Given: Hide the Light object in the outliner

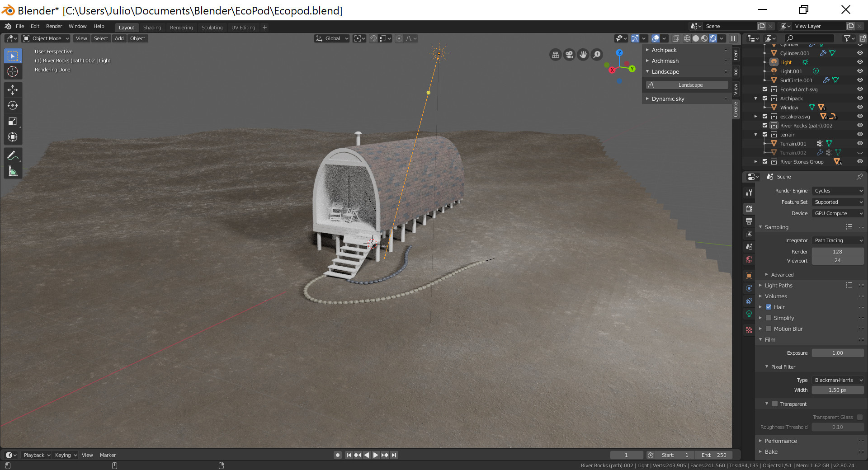Looking at the screenshot, I should [x=859, y=62].
